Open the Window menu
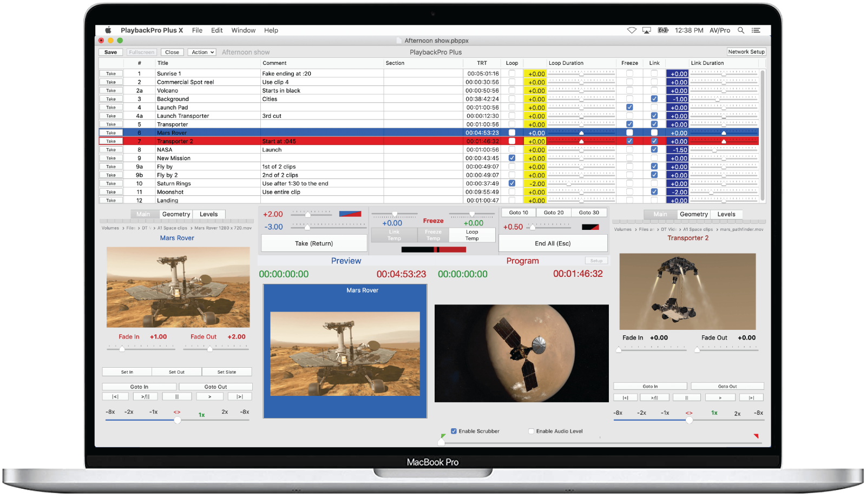 coord(243,30)
